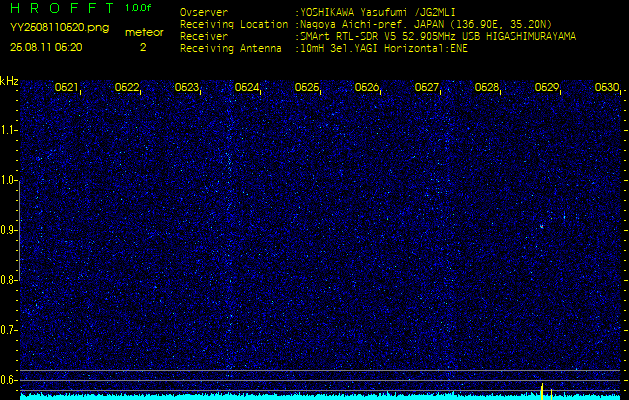Click the 0530 time marker
The height and width of the screenshot is (400, 629).
pos(607,87)
